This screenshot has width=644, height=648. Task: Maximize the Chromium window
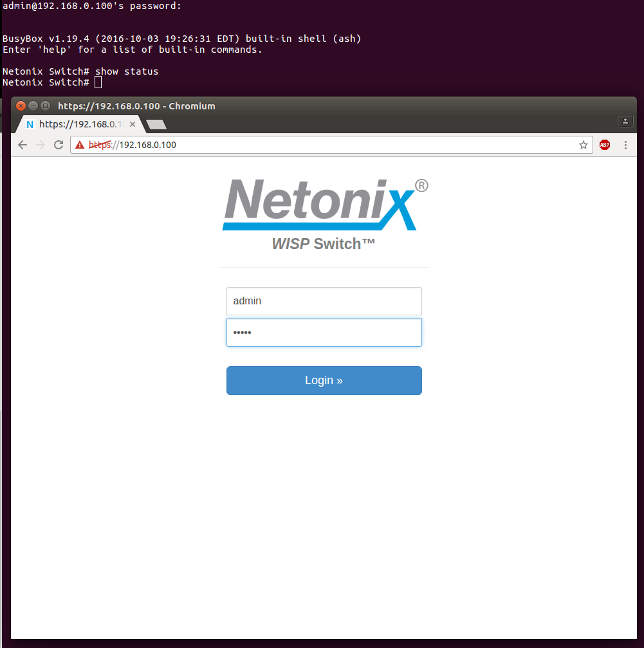click(45, 106)
